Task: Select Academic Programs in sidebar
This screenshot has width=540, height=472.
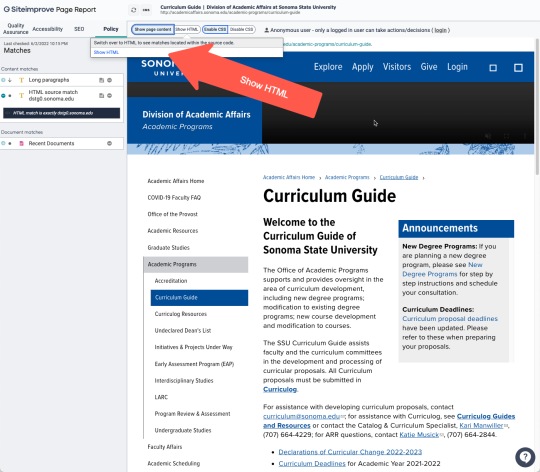Action: click(x=196, y=264)
